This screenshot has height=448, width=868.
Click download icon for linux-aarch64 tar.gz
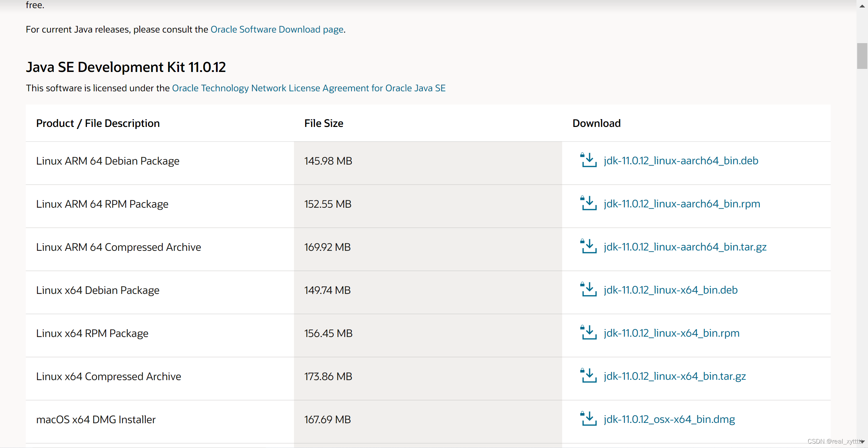click(589, 246)
